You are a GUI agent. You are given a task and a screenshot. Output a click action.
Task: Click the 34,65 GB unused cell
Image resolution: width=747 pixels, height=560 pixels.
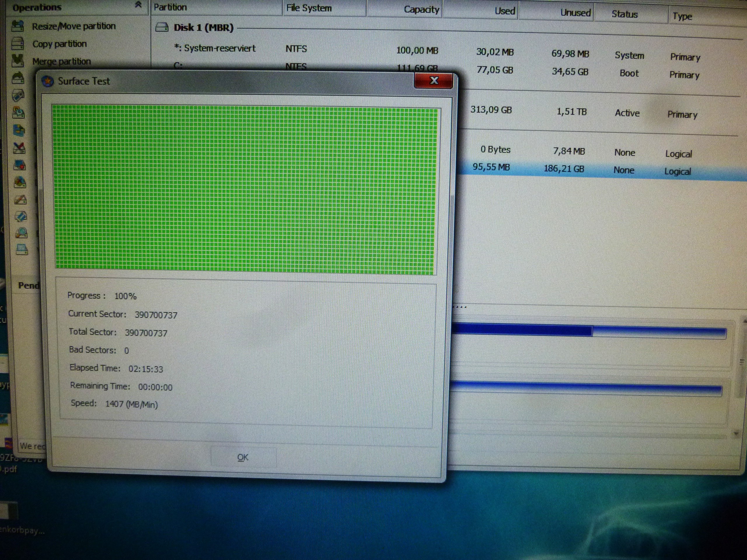coord(570,71)
